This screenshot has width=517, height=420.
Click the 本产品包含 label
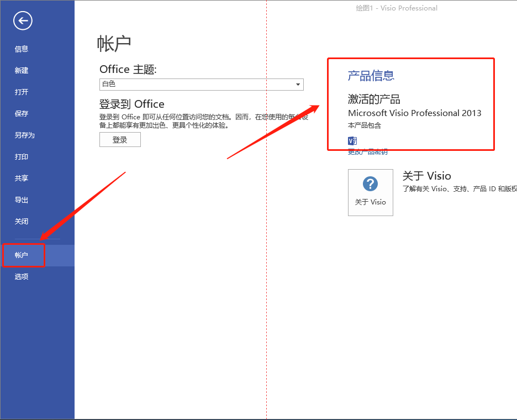365,125
